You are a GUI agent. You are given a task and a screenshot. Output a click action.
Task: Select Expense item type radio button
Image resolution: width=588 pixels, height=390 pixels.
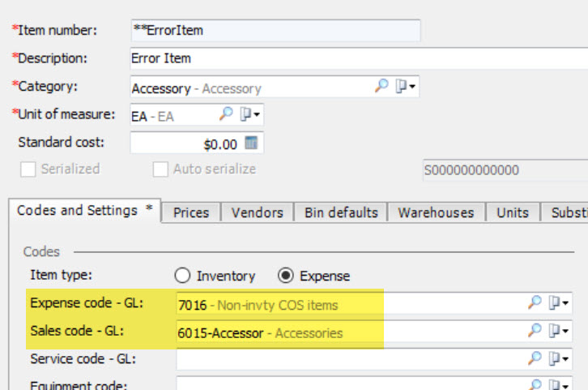click(x=286, y=276)
